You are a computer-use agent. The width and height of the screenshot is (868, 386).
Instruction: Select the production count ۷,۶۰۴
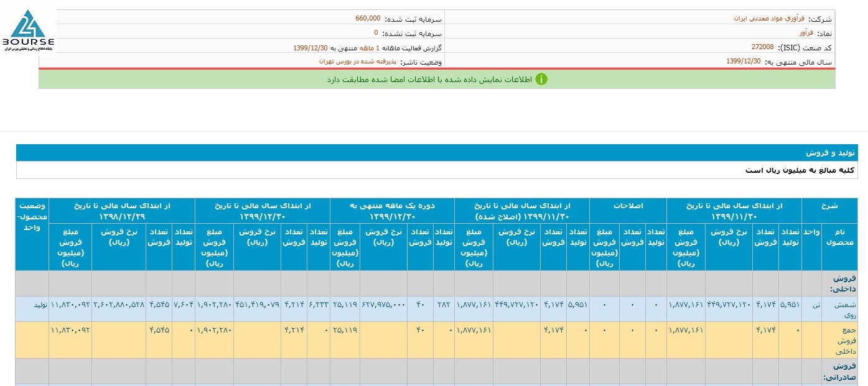click(183, 305)
